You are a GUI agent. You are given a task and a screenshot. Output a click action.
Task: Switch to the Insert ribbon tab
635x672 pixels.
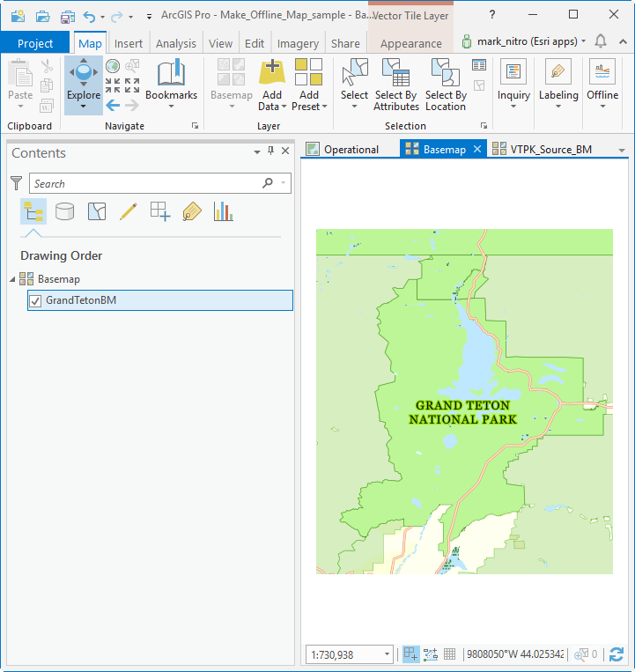point(128,43)
